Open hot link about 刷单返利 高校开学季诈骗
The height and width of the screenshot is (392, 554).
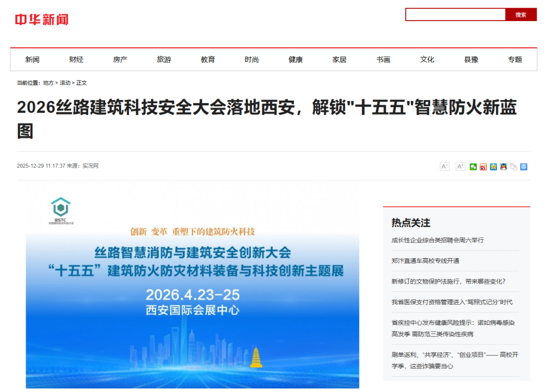[454, 361]
